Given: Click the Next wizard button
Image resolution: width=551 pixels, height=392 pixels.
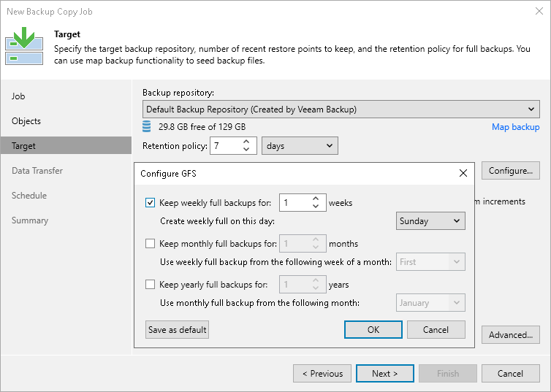Looking at the screenshot, I should pos(385,374).
